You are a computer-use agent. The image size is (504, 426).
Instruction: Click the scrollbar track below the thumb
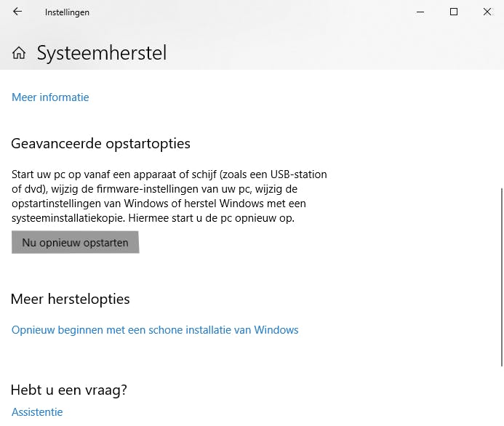click(500, 396)
